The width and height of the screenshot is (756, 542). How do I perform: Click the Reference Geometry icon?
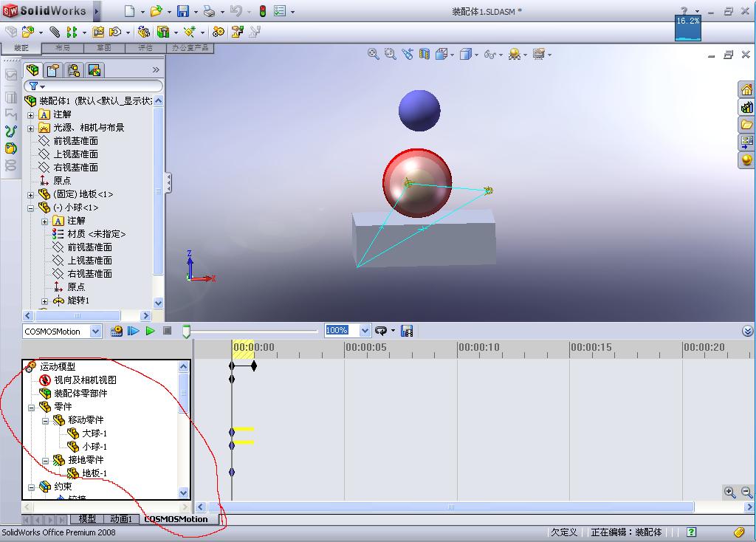tap(189, 32)
